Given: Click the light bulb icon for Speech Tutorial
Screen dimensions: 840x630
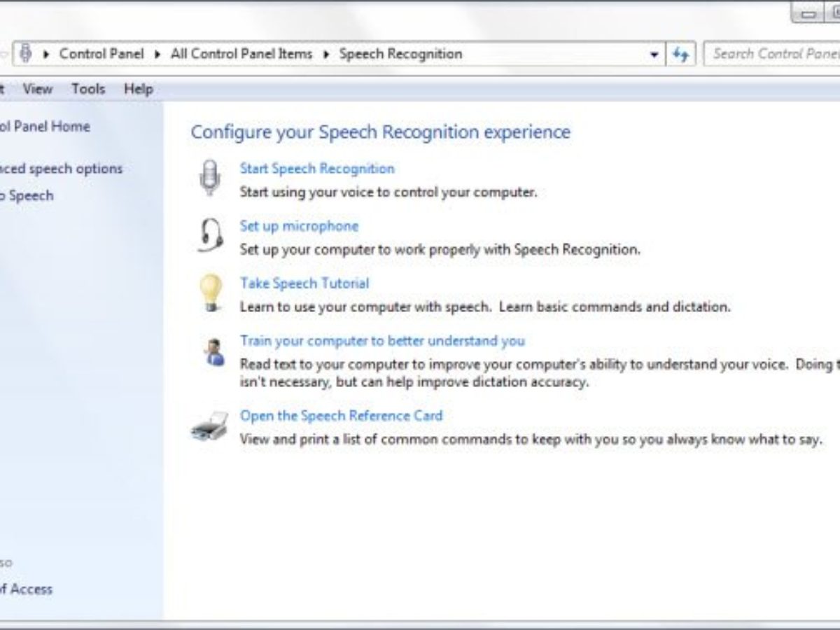Looking at the screenshot, I should [210, 293].
